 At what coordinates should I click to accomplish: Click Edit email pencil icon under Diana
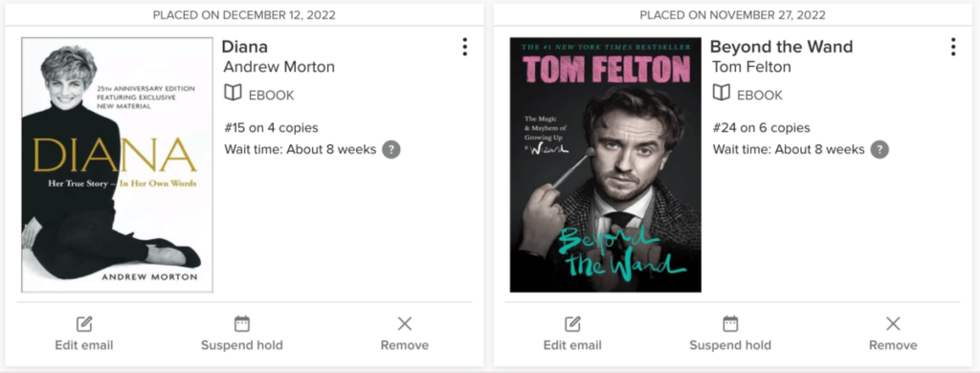click(84, 323)
